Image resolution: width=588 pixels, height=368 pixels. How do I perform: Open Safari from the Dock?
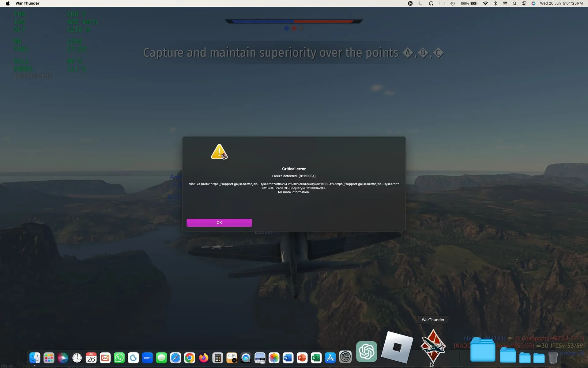(x=175, y=358)
